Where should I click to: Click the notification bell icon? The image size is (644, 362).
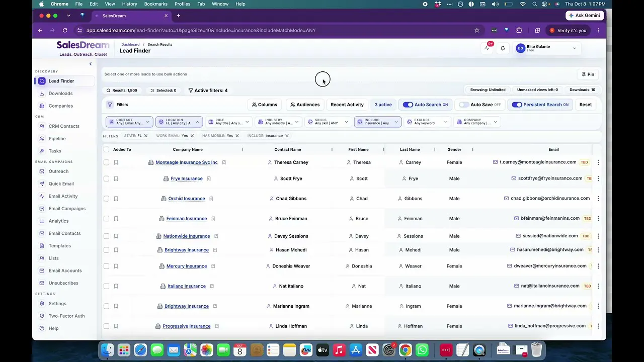[503, 48]
